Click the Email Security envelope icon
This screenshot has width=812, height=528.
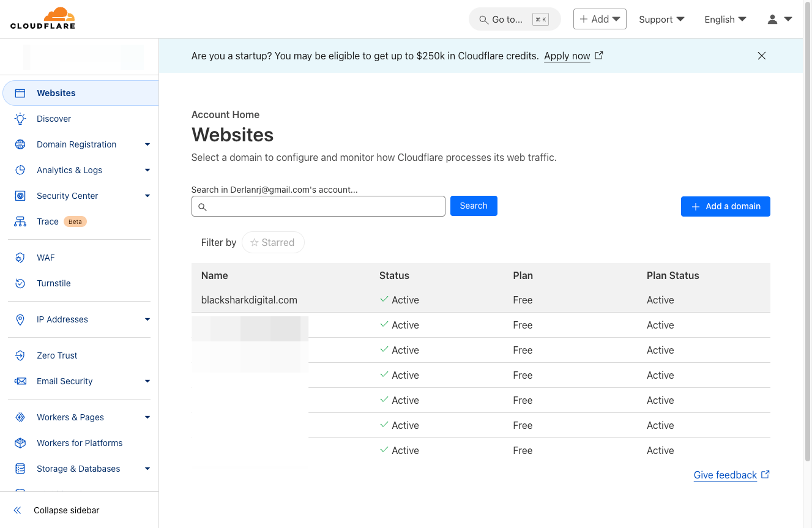20,381
